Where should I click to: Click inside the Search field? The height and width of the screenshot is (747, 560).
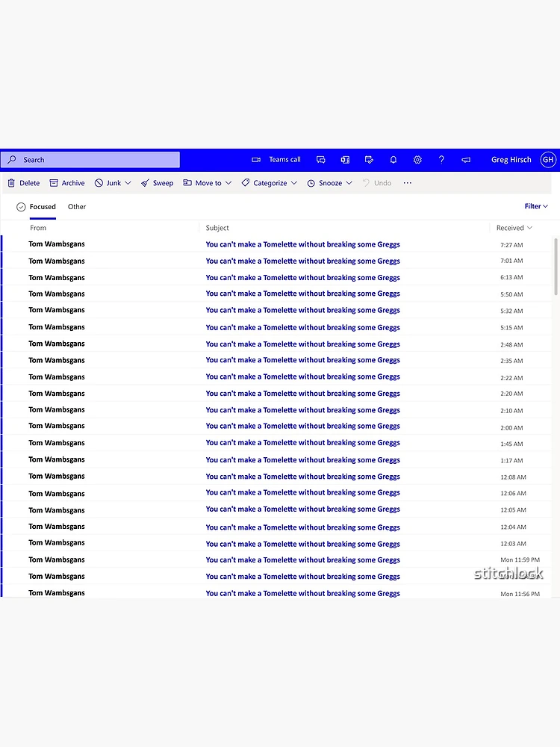tap(90, 160)
